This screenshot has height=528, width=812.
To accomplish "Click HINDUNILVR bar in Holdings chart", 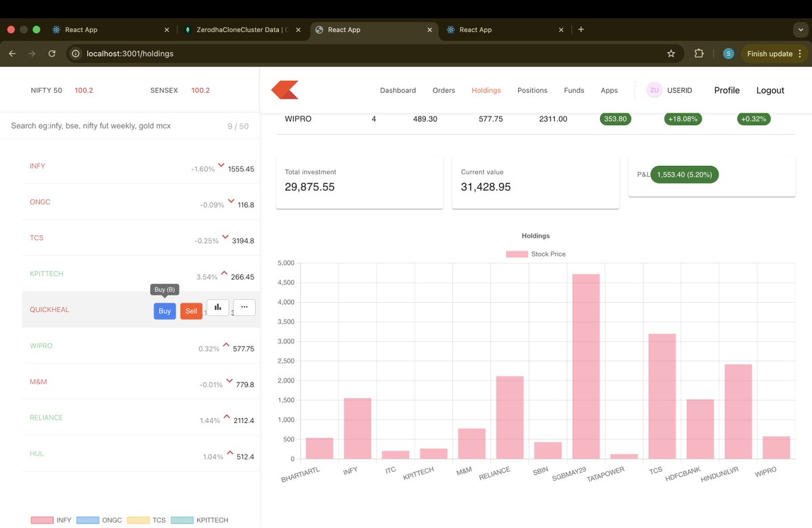I will [x=738, y=412].
